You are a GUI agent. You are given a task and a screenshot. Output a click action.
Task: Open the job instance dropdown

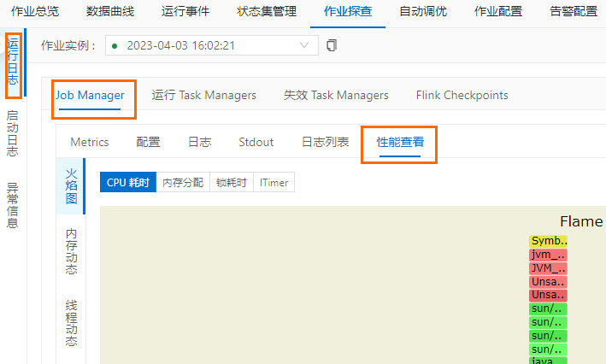coord(212,45)
